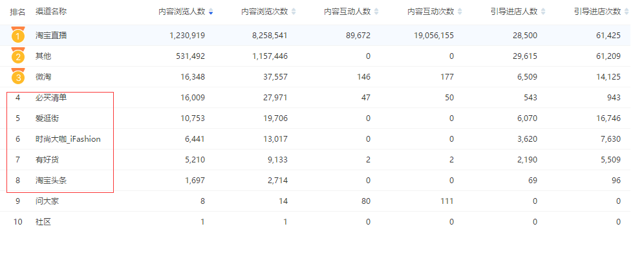
Task: Click the value 3,620
Action: click(528, 139)
